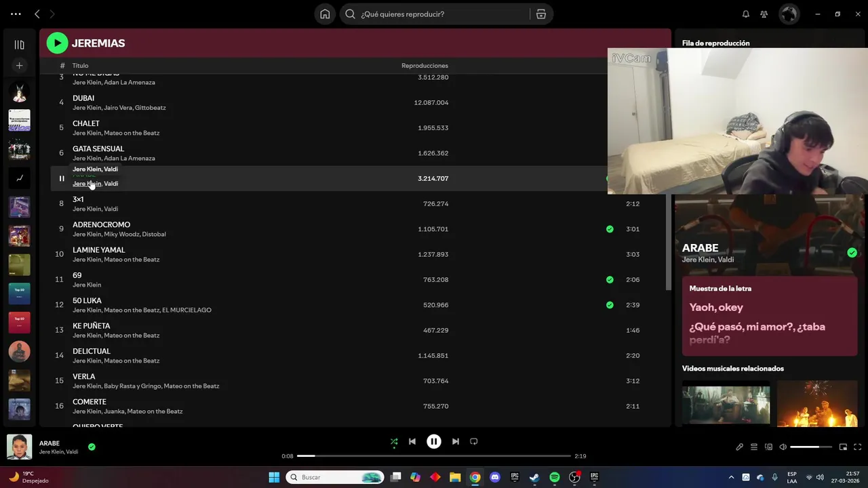Toggle saved checkmark for song 69

pyautogui.click(x=610, y=279)
